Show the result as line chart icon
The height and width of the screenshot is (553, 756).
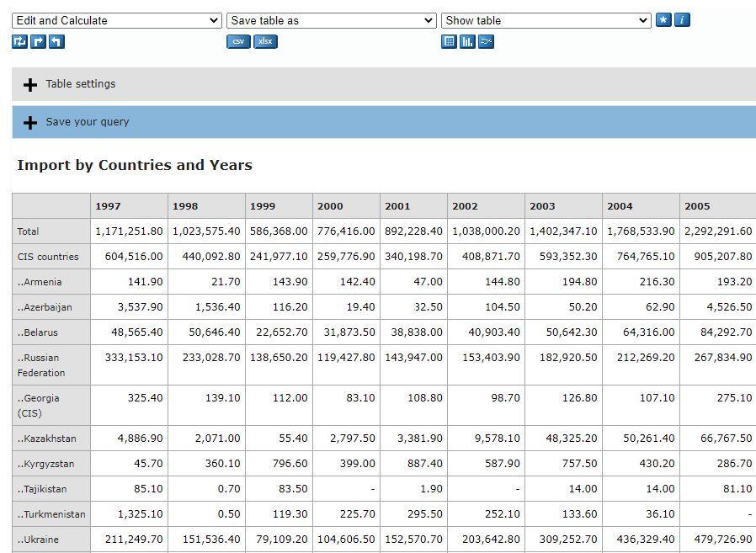486,42
